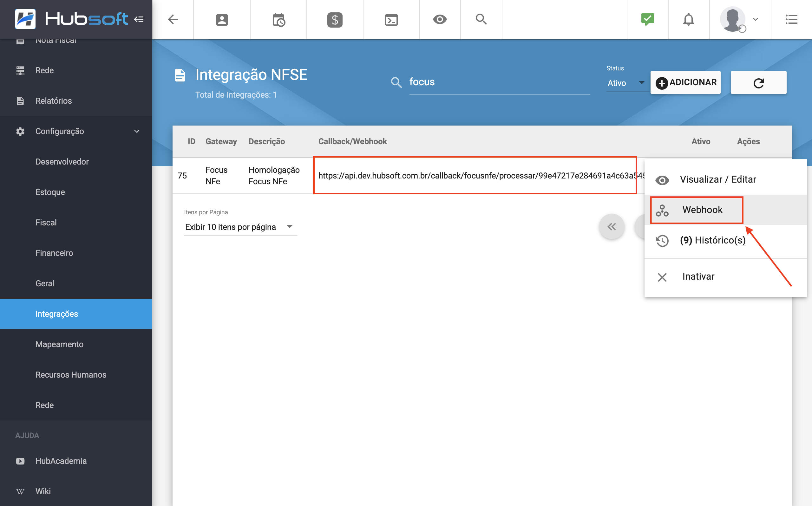Open the terminal console icon
The width and height of the screenshot is (812, 506).
pos(391,20)
